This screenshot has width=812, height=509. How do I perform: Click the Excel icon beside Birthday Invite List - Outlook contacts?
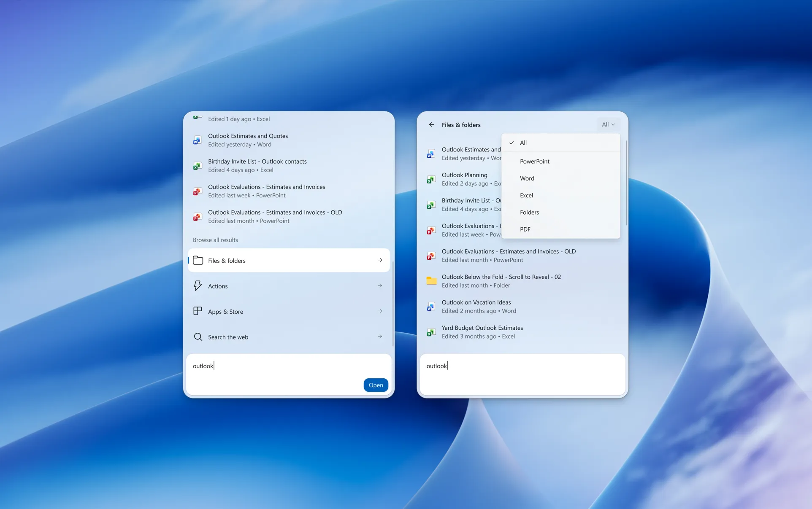197,166
